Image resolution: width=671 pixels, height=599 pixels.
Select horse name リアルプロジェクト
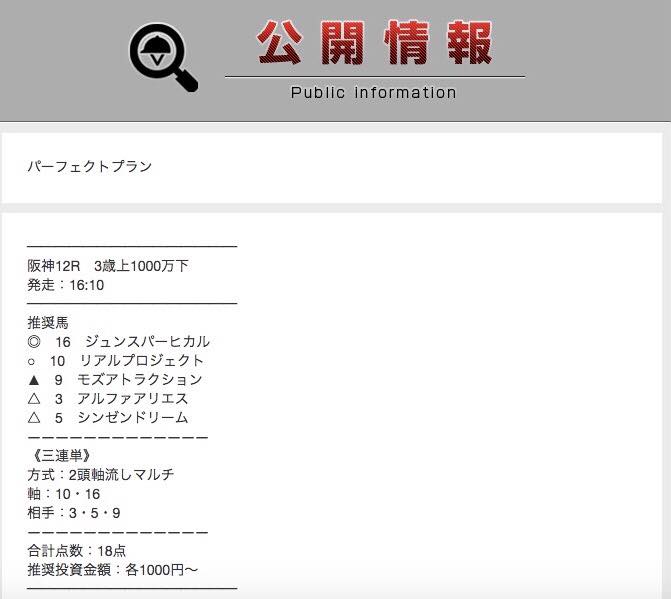tap(142, 361)
